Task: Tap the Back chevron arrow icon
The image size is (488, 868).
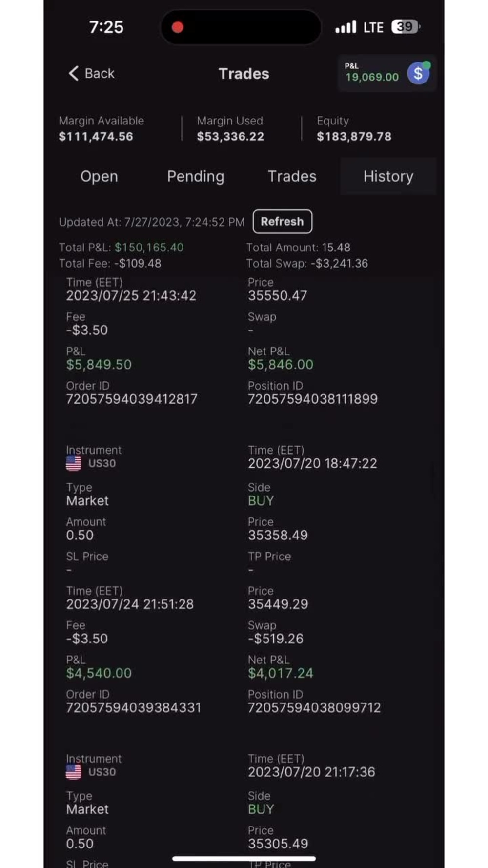Action: pyautogui.click(x=74, y=73)
